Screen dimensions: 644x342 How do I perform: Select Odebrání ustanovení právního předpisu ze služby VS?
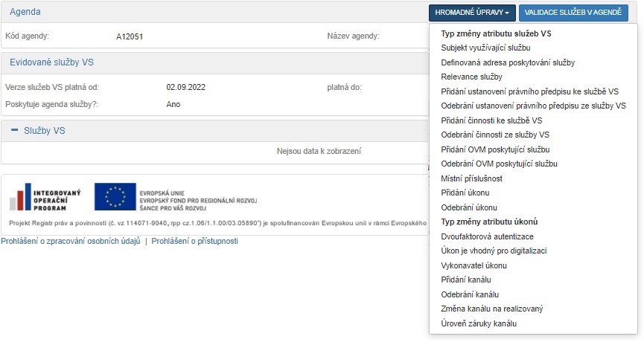tap(533, 106)
